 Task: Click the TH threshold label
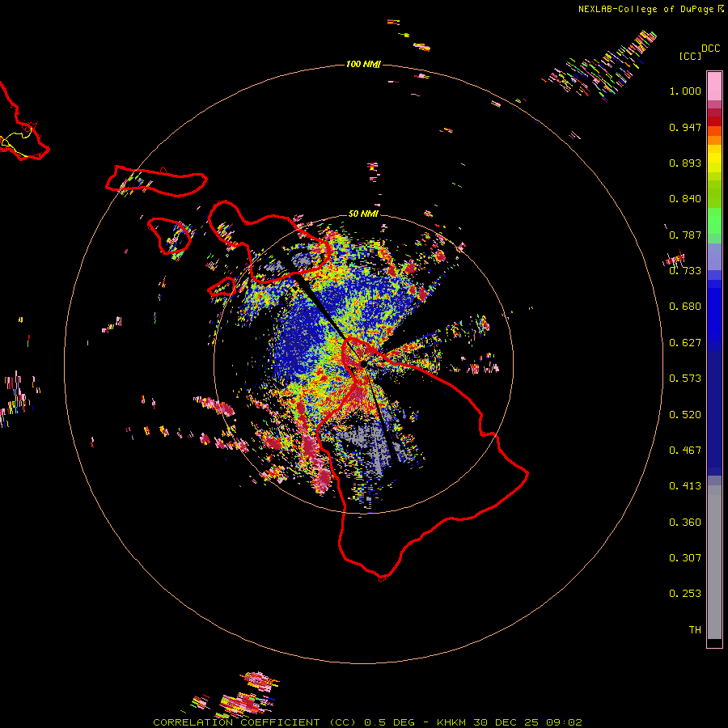click(695, 630)
